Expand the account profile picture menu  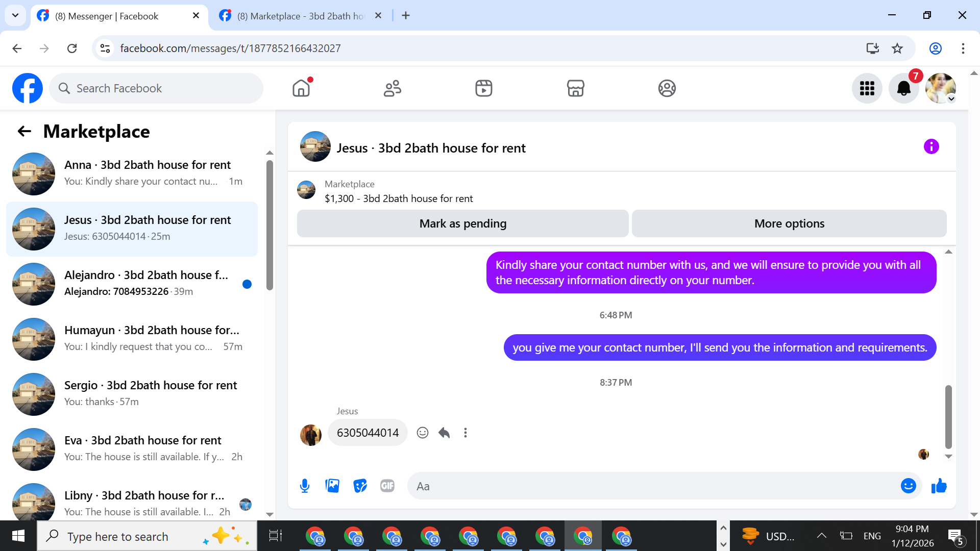pyautogui.click(x=940, y=88)
